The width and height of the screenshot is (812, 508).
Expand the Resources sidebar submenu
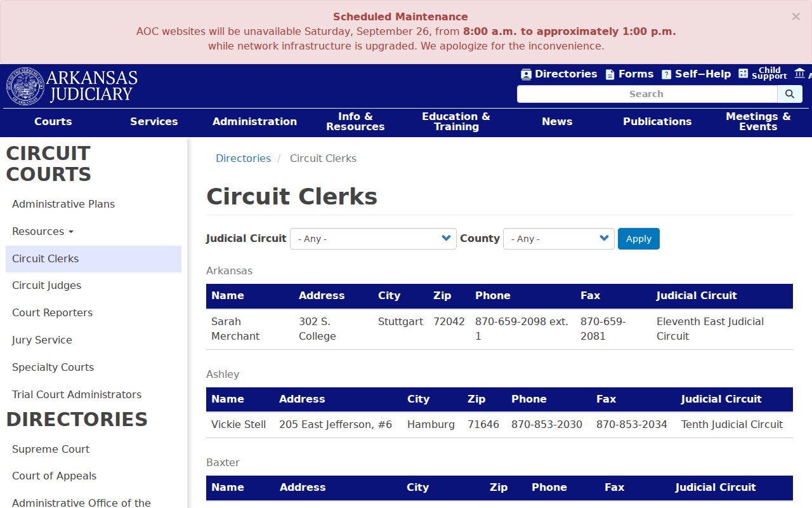click(43, 231)
